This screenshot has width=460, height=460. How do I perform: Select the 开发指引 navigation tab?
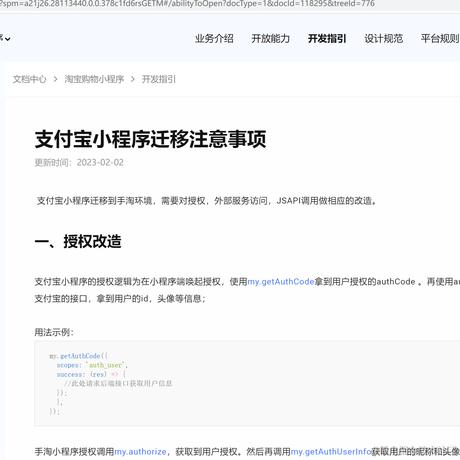(x=327, y=39)
